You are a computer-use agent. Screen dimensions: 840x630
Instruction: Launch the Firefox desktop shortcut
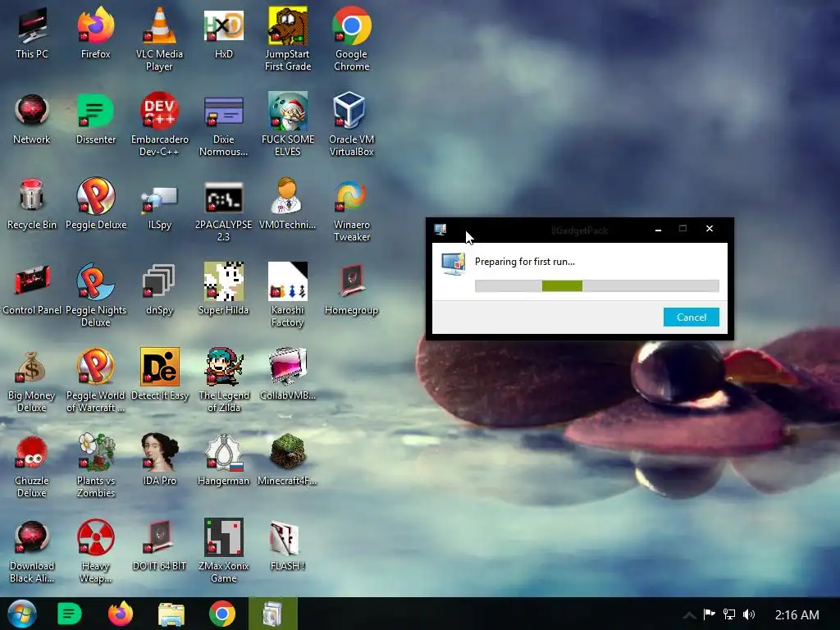[x=95, y=33]
